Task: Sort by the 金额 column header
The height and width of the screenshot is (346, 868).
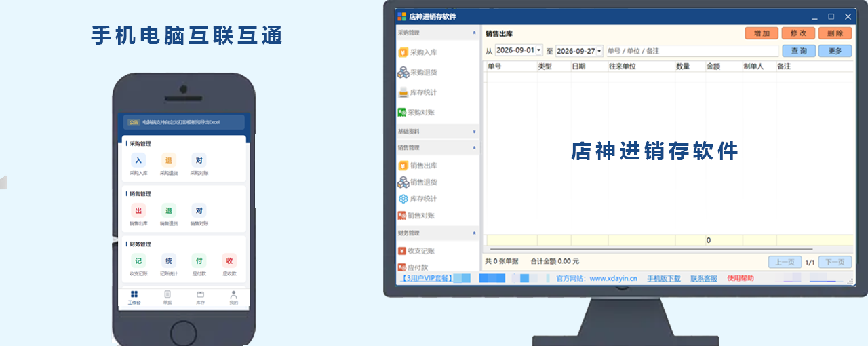Action: pyautogui.click(x=724, y=66)
